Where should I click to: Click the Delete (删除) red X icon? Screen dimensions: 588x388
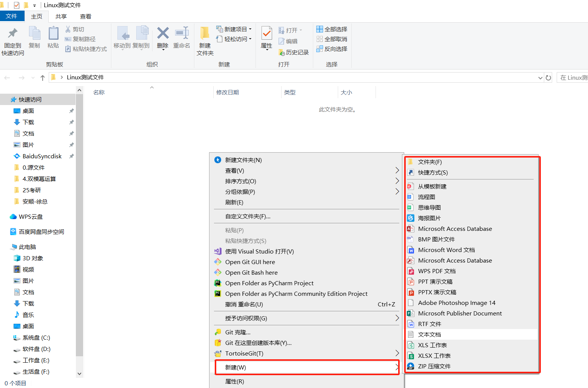(x=163, y=33)
